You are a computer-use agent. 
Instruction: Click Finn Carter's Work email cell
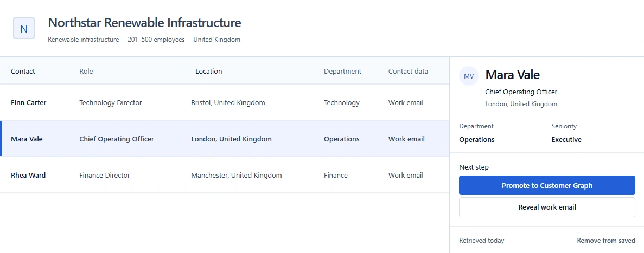[x=406, y=102]
